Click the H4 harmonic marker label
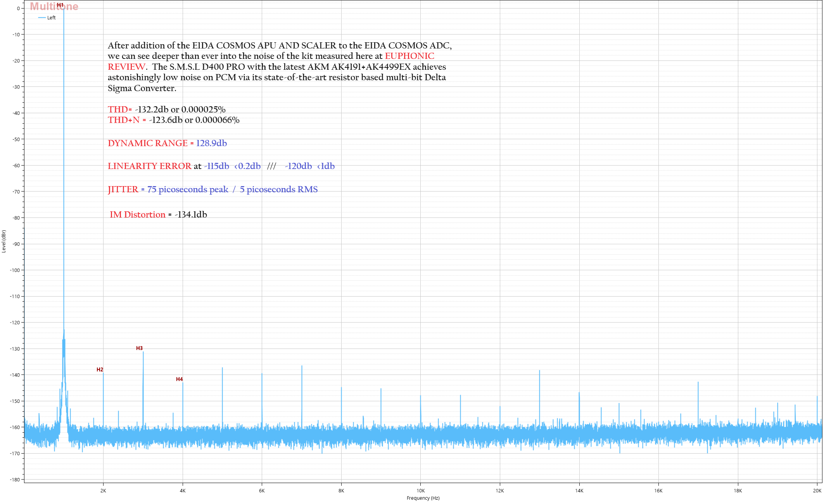Viewport: 824px width, 504px height. coord(179,379)
